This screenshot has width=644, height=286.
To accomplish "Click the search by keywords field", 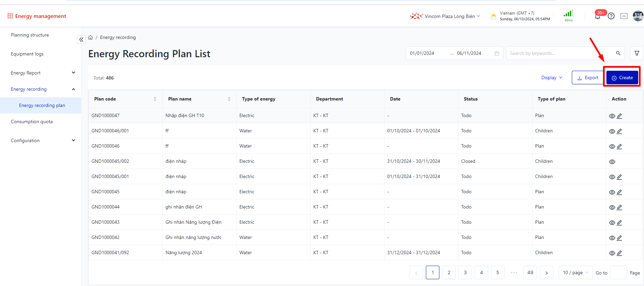I will pos(559,53).
